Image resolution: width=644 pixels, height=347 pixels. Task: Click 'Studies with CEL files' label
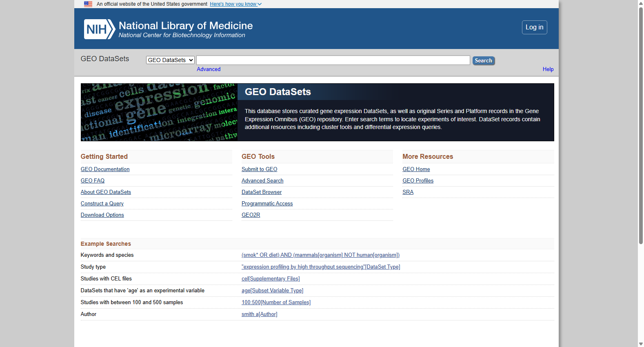click(x=106, y=279)
